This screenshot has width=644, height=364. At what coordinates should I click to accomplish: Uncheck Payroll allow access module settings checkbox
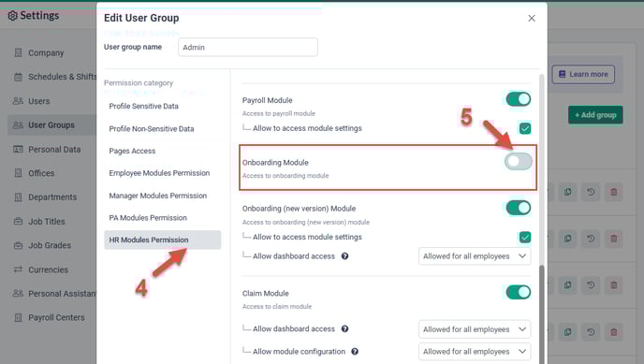coord(525,128)
